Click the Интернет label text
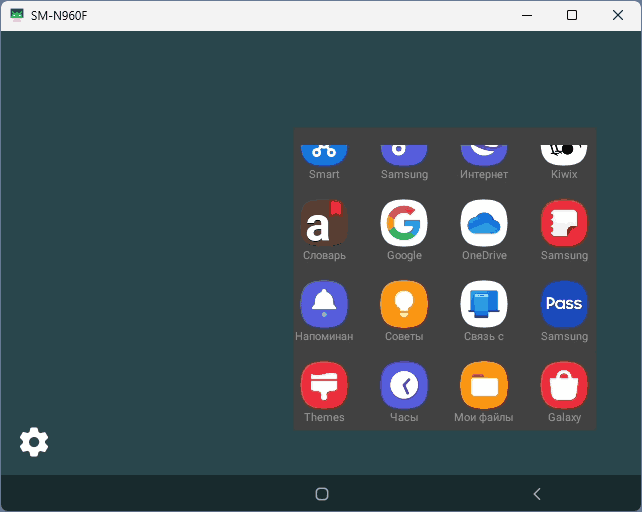The width and height of the screenshot is (642, 512). coord(484,174)
